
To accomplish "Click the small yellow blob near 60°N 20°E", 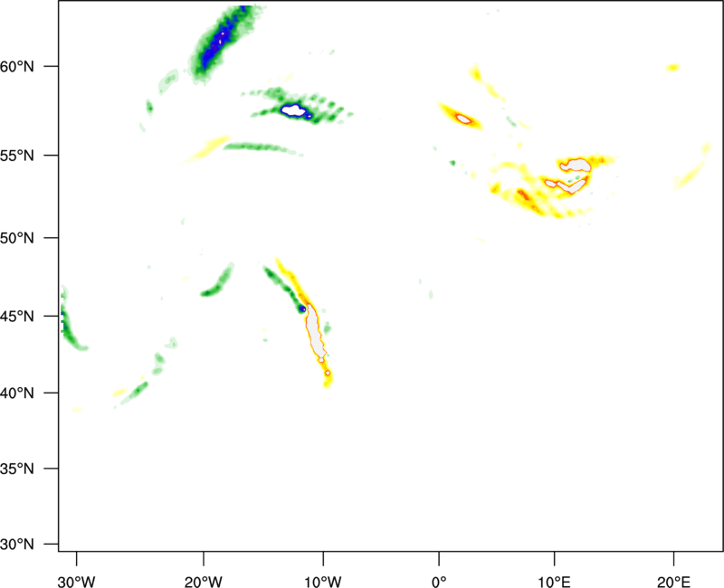I will (x=672, y=68).
